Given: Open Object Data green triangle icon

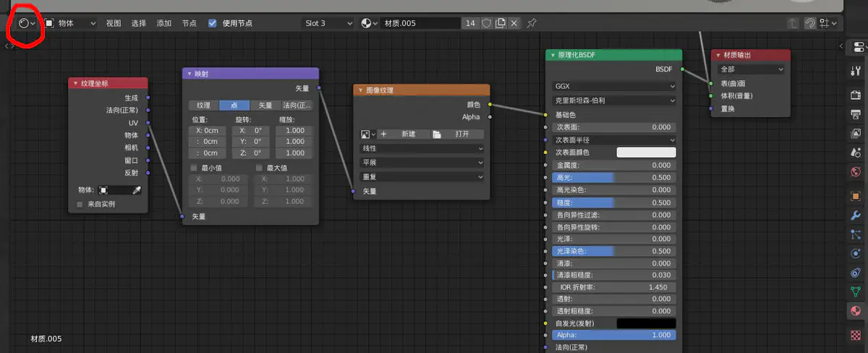Looking at the screenshot, I should (856, 292).
